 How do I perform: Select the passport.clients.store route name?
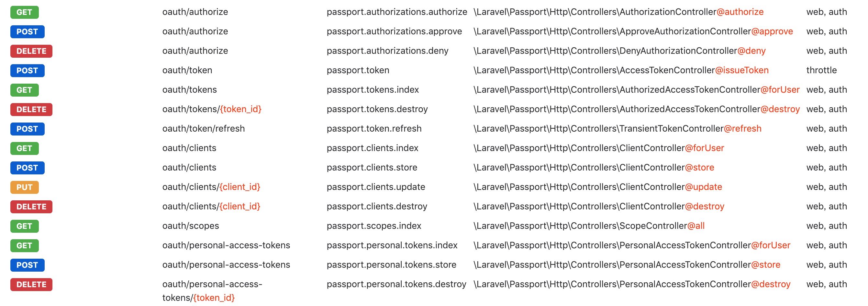coord(372,167)
